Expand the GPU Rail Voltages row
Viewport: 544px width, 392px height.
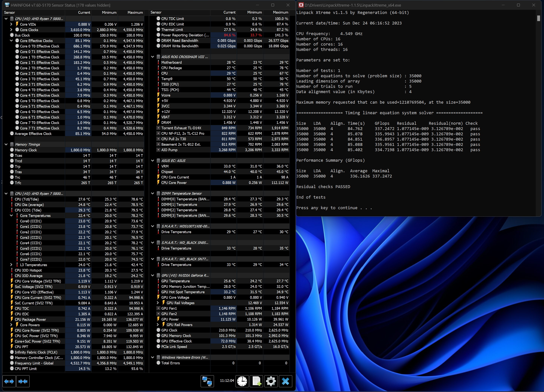(158, 303)
